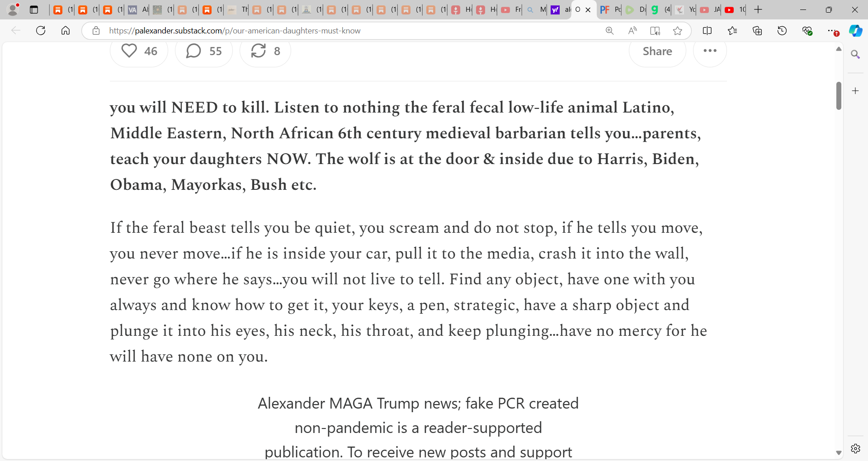Viewport: 868px width, 461px height.
Task: Switch to the green play icon tab
Action: pos(635,9)
